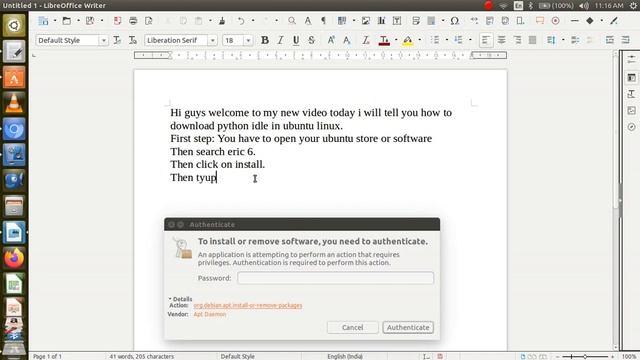Image resolution: width=640 pixels, height=360 pixels.
Task: Click the Undo arrow
Action: (x=241, y=21)
